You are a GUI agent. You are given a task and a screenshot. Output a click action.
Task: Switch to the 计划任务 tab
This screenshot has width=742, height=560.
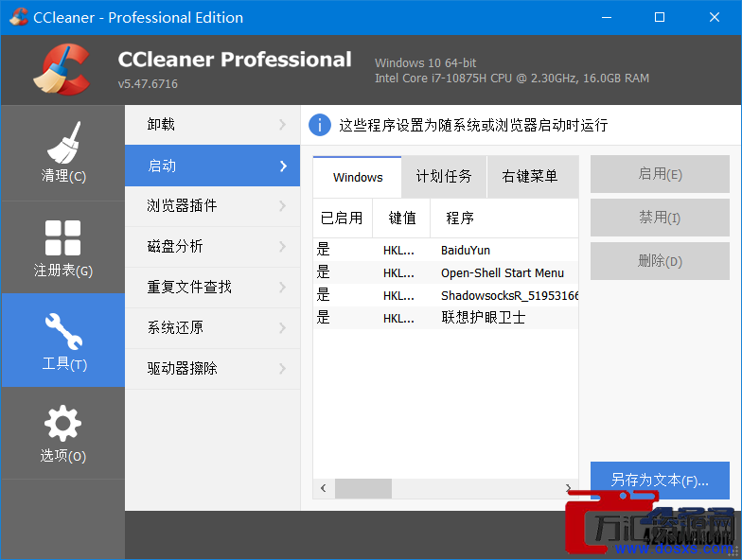pyautogui.click(x=444, y=177)
